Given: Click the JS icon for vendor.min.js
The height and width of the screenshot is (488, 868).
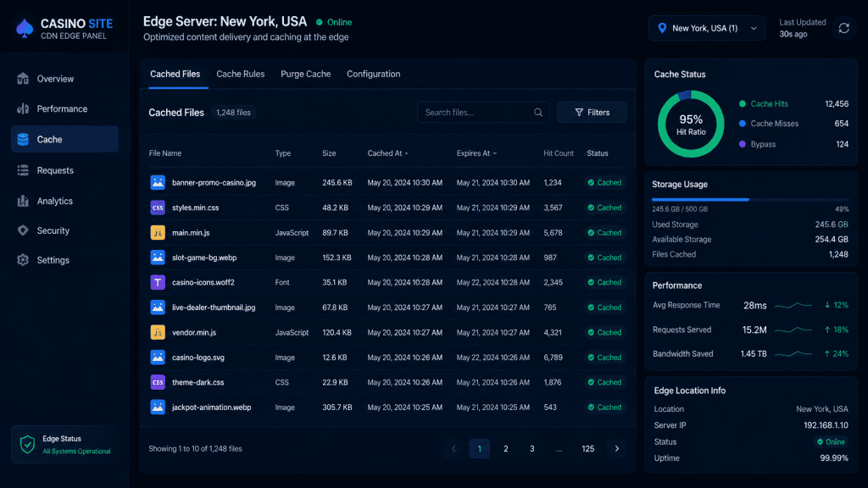Looking at the screenshot, I should pos(158,332).
